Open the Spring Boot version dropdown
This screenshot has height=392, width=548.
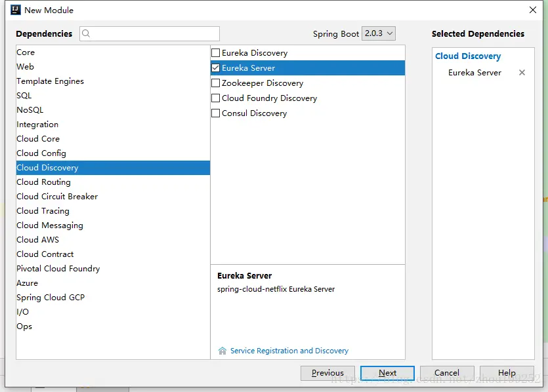379,33
